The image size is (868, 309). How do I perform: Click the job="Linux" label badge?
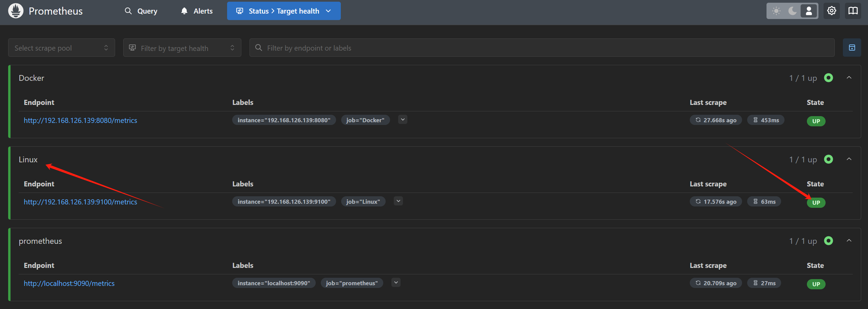363,201
